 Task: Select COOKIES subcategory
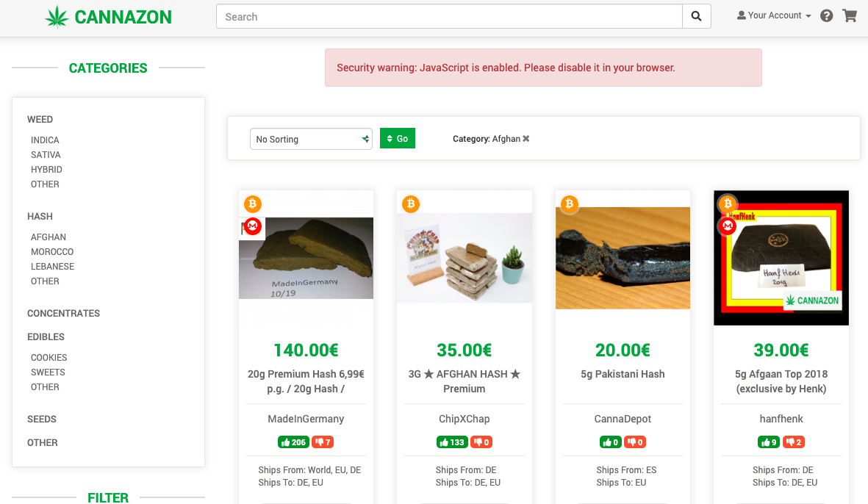pyautogui.click(x=49, y=357)
